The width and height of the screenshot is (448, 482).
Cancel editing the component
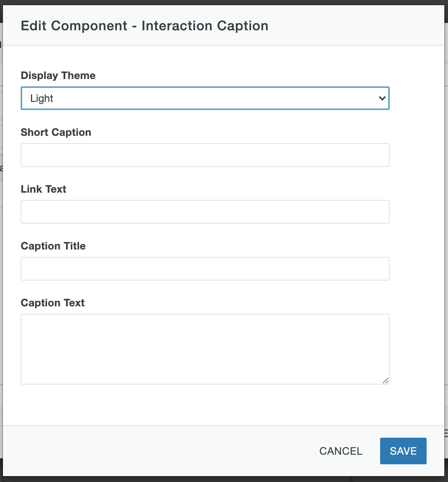(340, 451)
